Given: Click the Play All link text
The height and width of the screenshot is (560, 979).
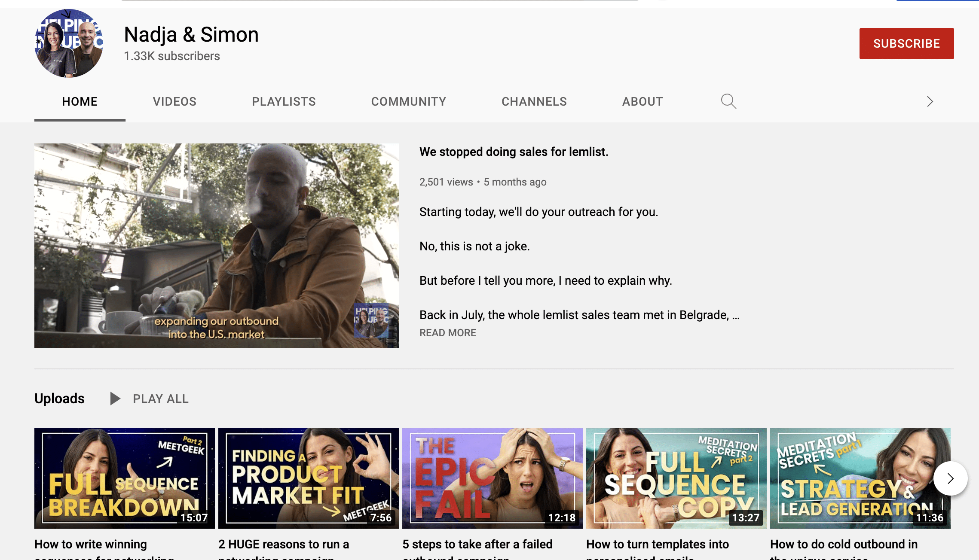Looking at the screenshot, I should coord(161,399).
